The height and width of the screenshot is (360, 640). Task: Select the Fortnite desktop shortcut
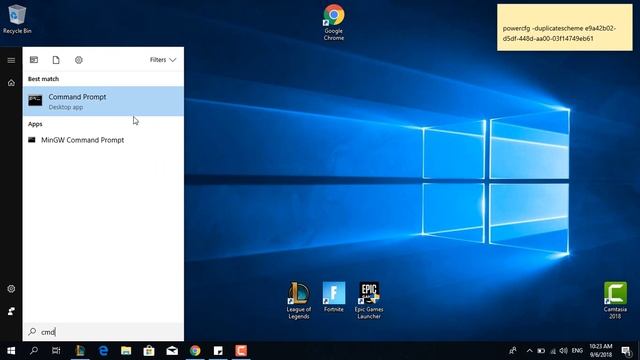coord(333,297)
